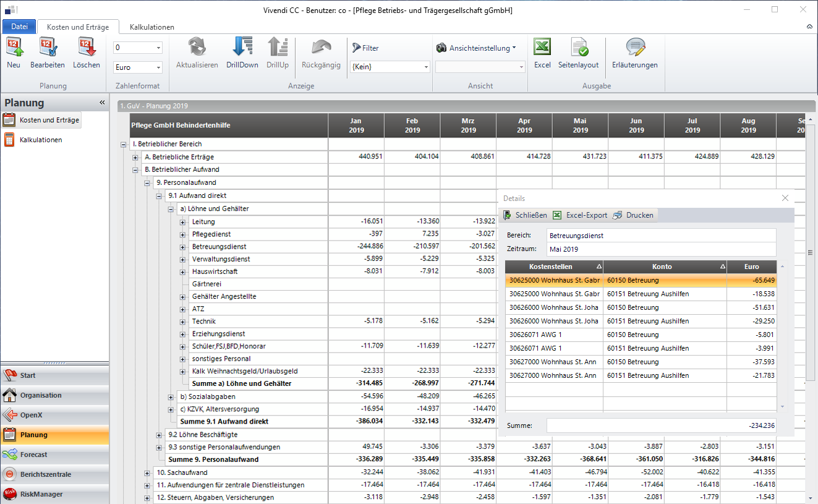818x504 pixels.
Task: Open the blue Datei tab
Action: pos(19,27)
